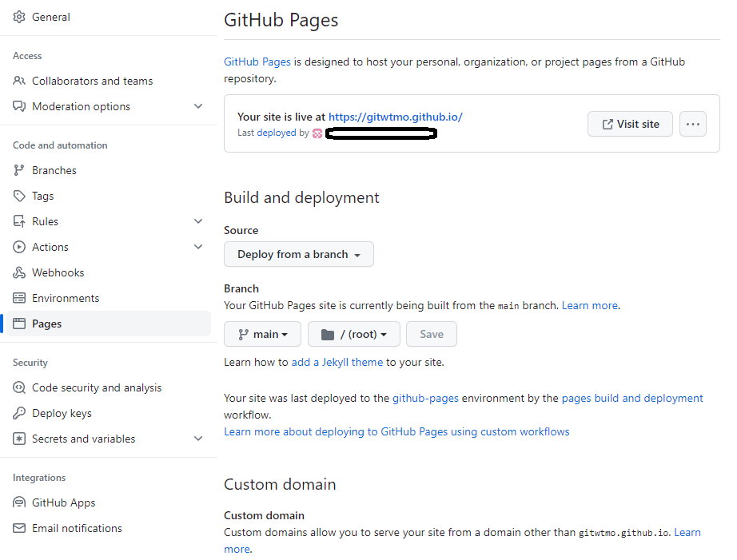Click the Webhooks icon in sidebar
Screen dimensions: 737x560
pos(19,272)
